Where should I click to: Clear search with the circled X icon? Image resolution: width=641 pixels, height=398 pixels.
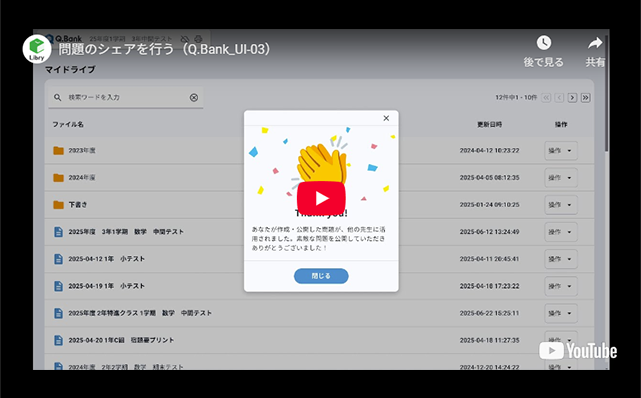194,97
